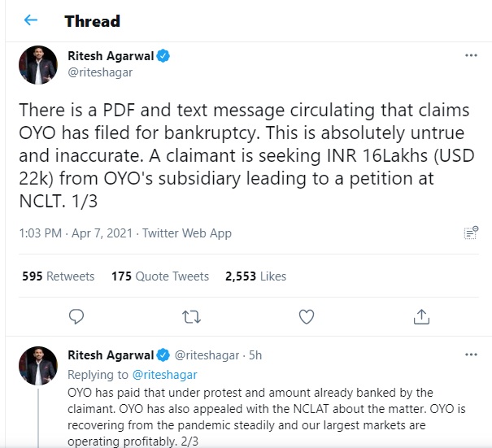This screenshot has width=492, height=448.
Task: Click the share upload icon
Action: (421, 315)
